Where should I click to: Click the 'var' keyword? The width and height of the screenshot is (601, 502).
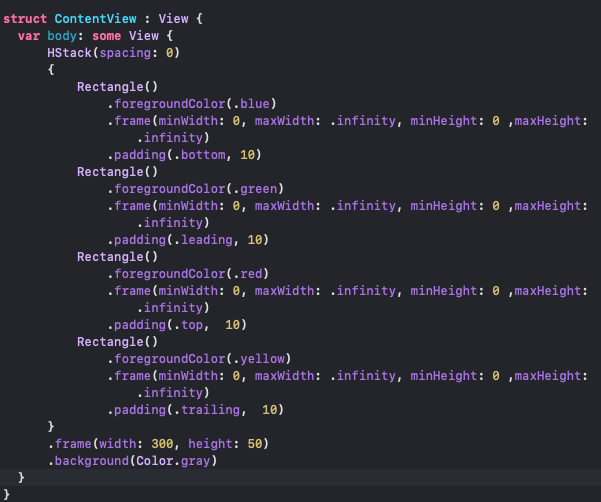[x=29, y=36]
